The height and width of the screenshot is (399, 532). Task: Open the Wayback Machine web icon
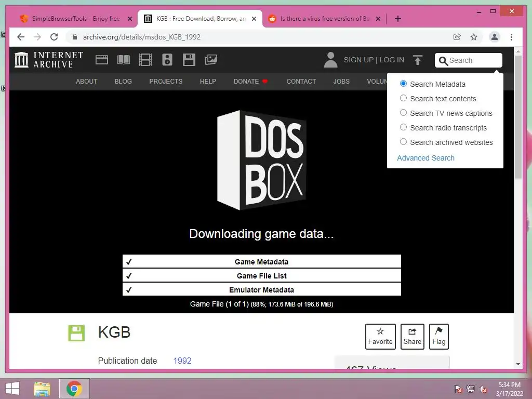point(102,60)
